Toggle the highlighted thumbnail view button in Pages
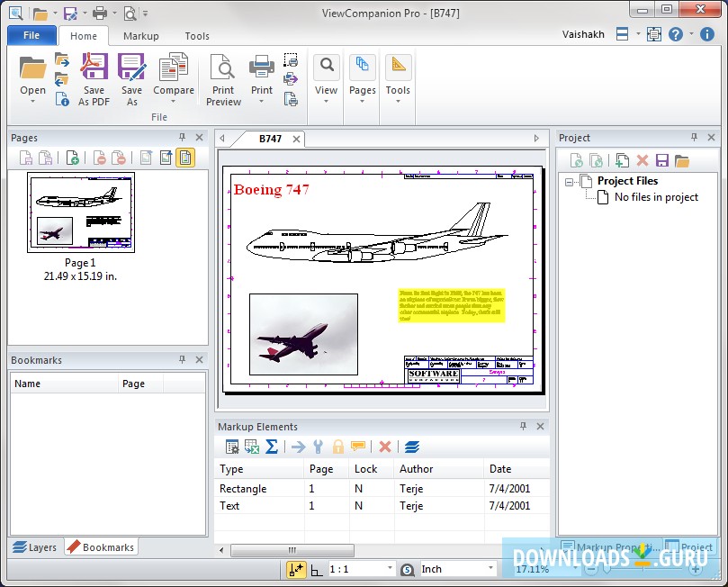728x587 pixels. [x=185, y=158]
